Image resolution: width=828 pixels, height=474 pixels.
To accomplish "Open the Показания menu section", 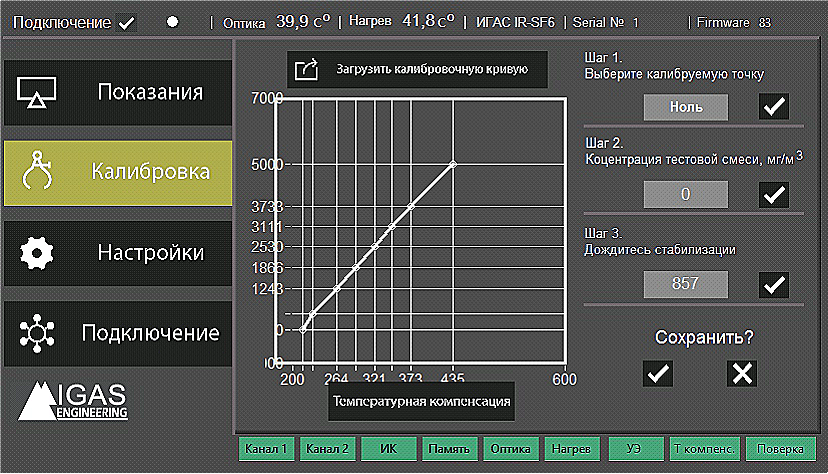I will click(118, 92).
